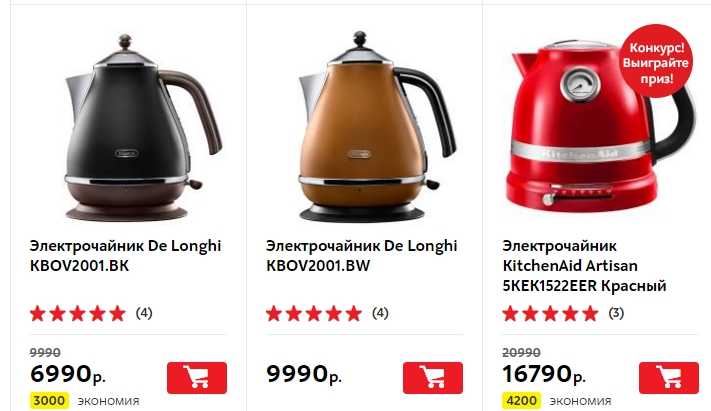Open Электрочайник De Longhi KBOV2001.BW title link

click(x=361, y=255)
